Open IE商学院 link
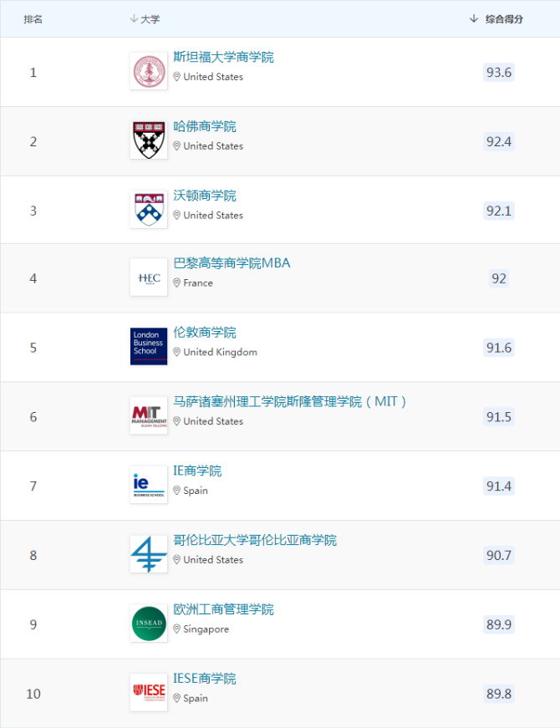 pos(197,471)
